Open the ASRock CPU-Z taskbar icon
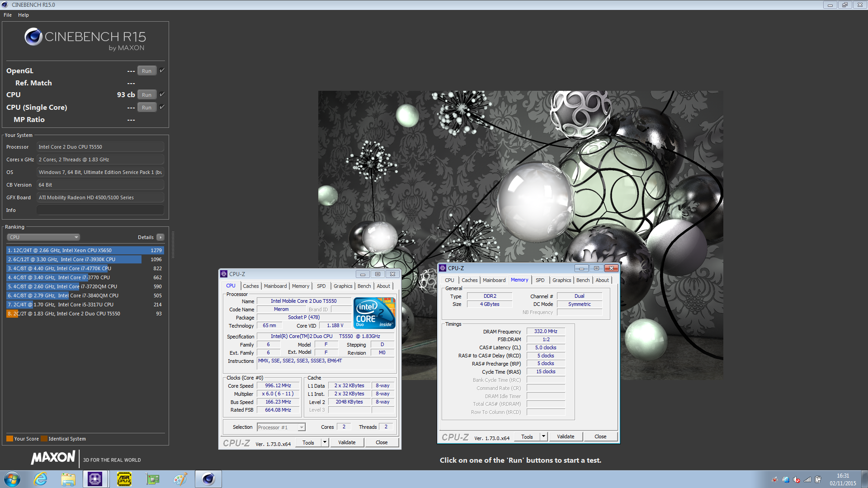The width and height of the screenshot is (868, 488). click(124, 479)
